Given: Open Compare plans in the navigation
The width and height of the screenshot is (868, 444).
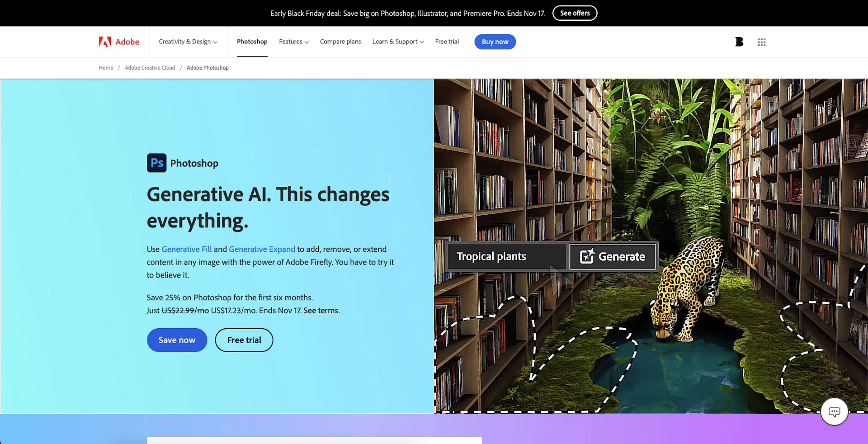Looking at the screenshot, I should pyautogui.click(x=340, y=42).
